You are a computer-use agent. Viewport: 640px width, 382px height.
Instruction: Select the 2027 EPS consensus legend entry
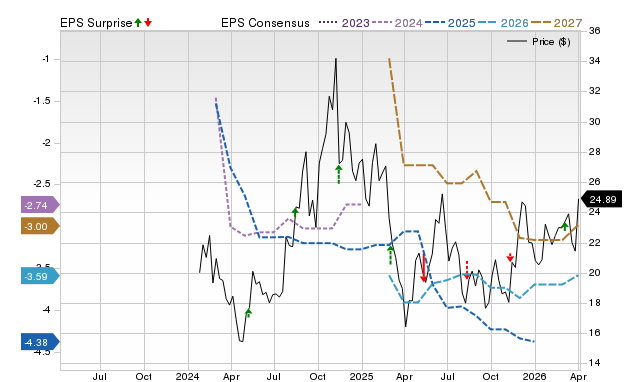(x=556, y=23)
